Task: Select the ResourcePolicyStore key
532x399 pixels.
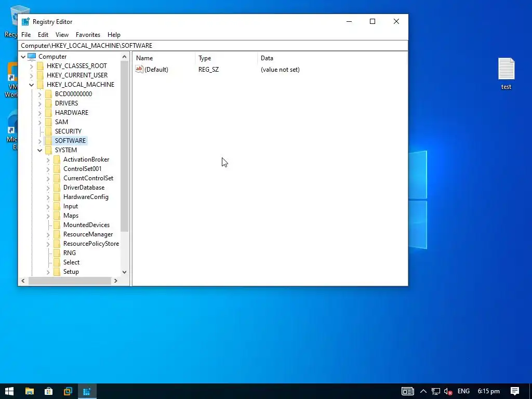Action: point(91,244)
